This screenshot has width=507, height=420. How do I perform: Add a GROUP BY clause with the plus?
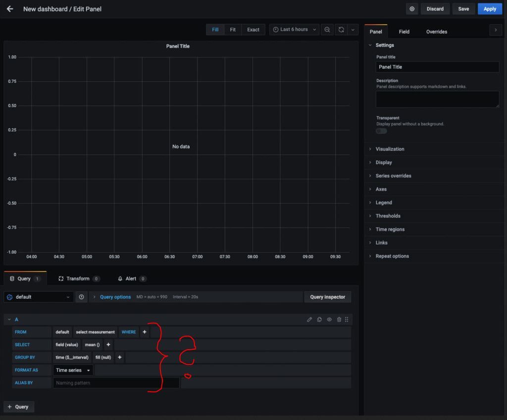click(x=120, y=357)
